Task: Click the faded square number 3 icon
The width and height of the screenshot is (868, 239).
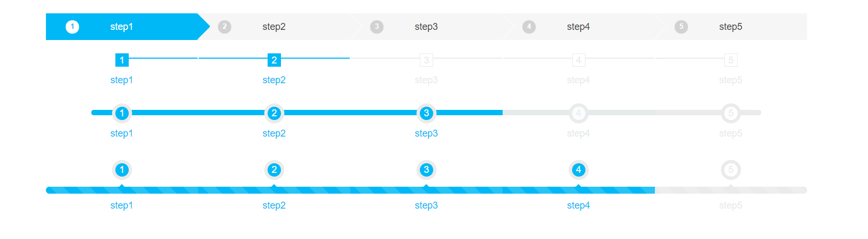Action: click(x=426, y=60)
